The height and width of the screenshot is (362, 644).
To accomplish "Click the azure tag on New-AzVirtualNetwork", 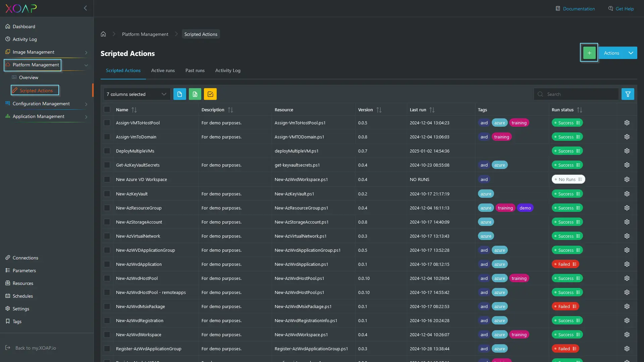I will (486, 236).
